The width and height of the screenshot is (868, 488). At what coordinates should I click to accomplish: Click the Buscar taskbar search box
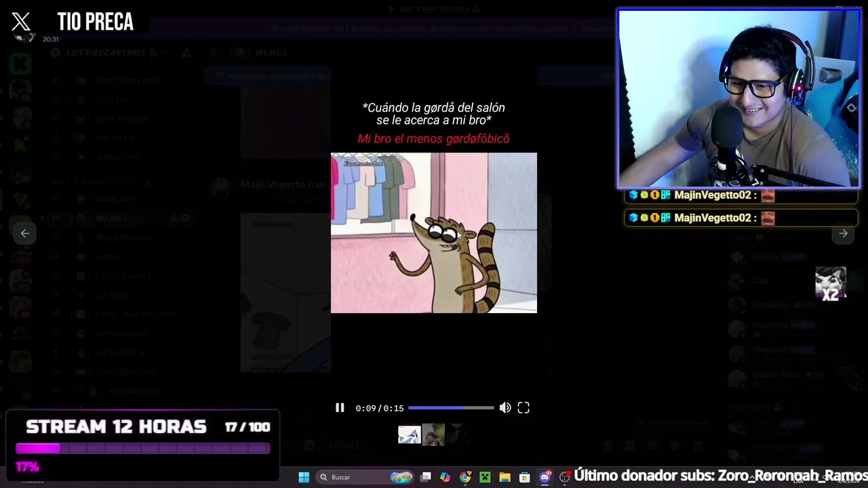tap(365, 477)
